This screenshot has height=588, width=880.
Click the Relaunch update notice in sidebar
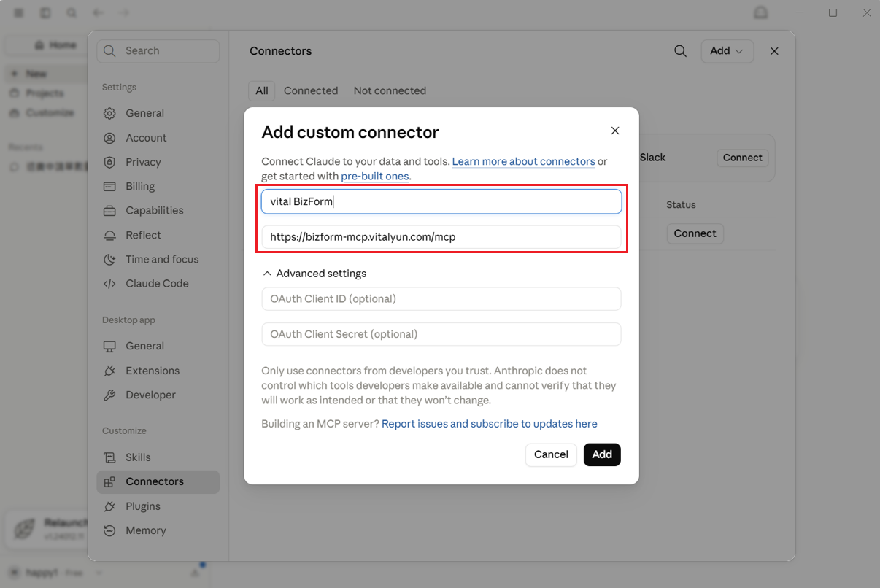[x=47, y=528]
